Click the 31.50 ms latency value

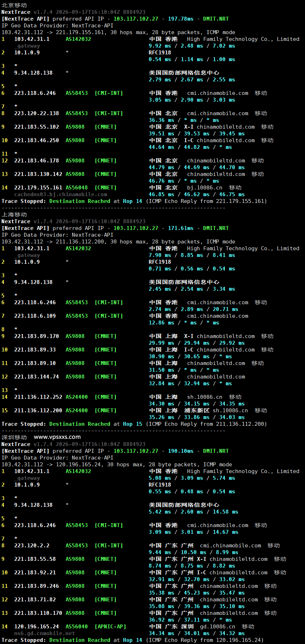click(x=162, y=370)
